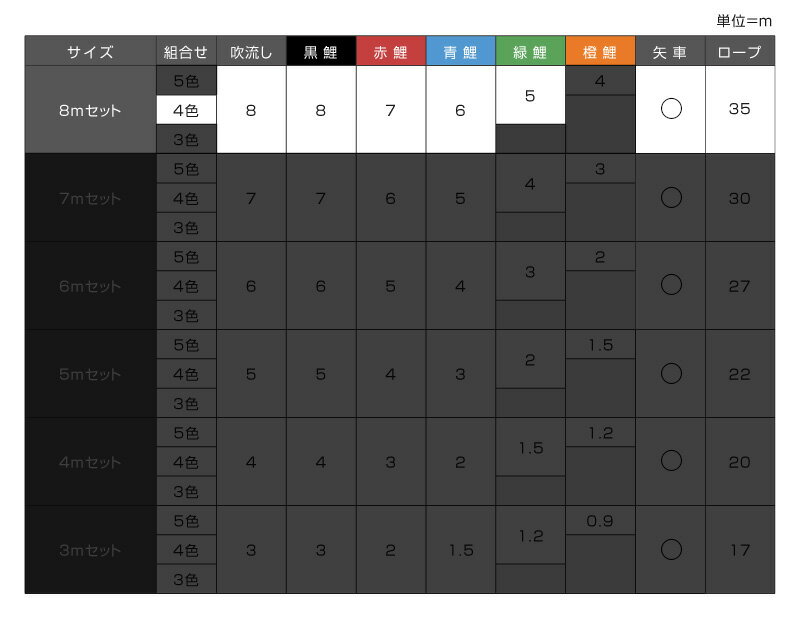800x620 pixels.
Task: Click the circle in the 8mセット row
Action: point(671,110)
